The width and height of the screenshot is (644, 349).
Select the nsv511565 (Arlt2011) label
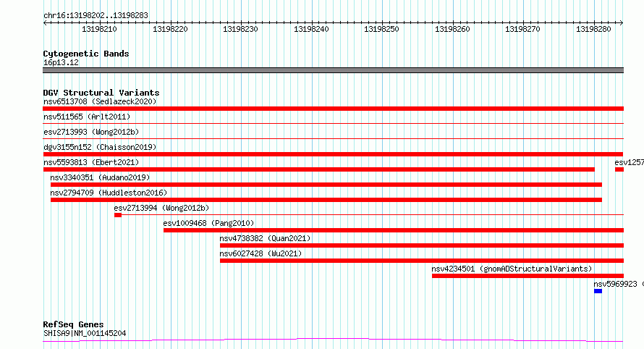pos(87,117)
